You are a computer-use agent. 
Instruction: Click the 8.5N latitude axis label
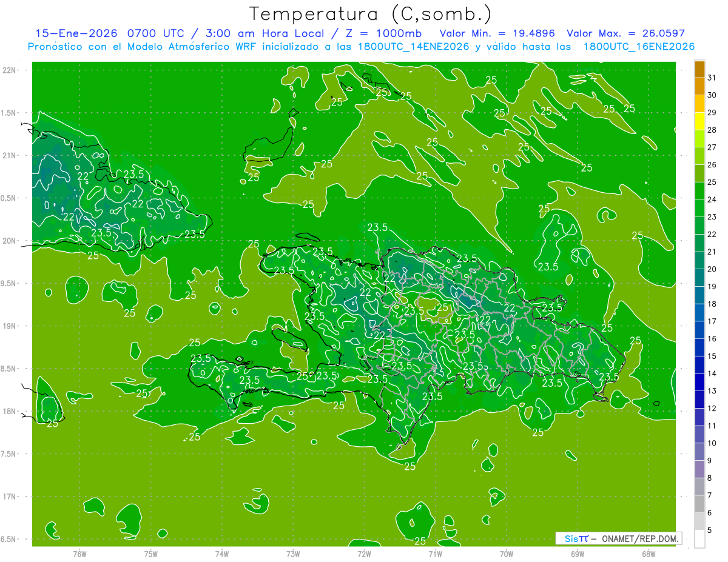point(8,369)
